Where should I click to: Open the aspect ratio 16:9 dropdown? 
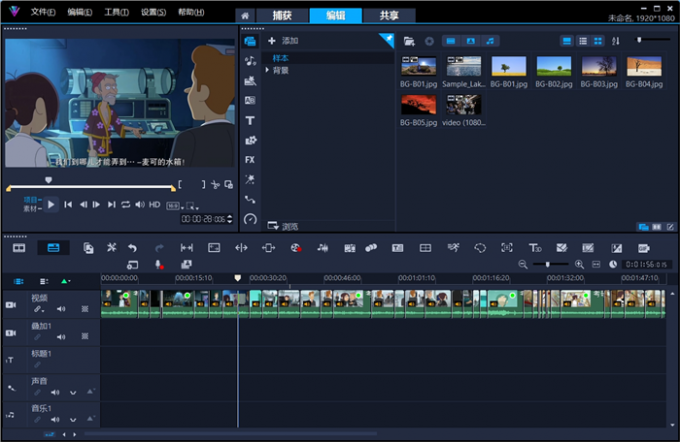[x=175, y=206]
